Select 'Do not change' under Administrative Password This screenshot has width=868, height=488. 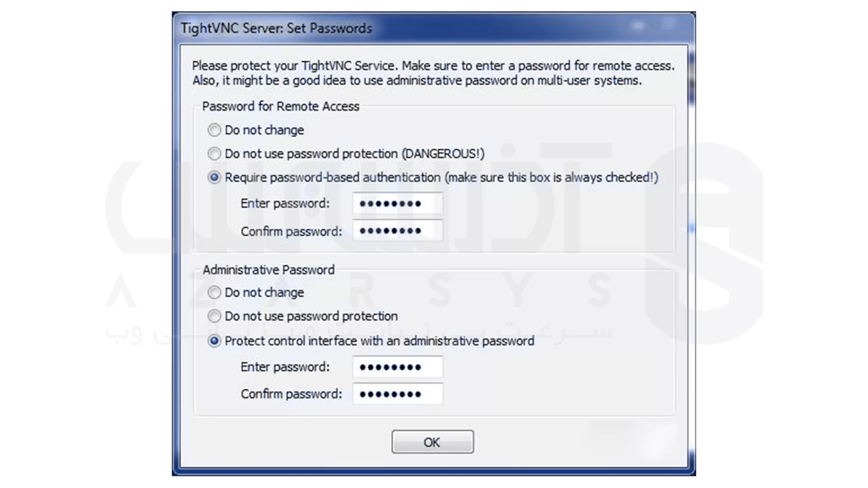tap(214, 292)
